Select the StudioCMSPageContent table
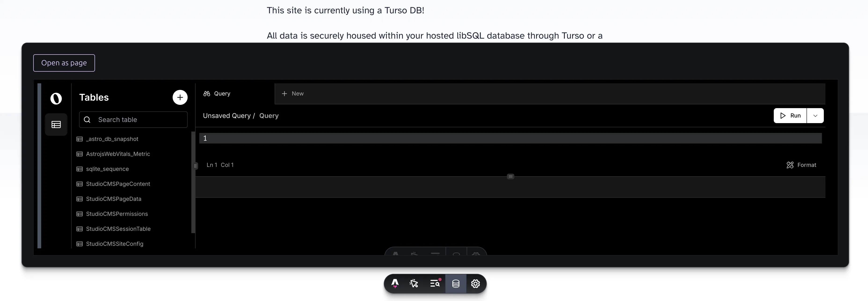This screenshot has width=868, height=301. [118, 184]
